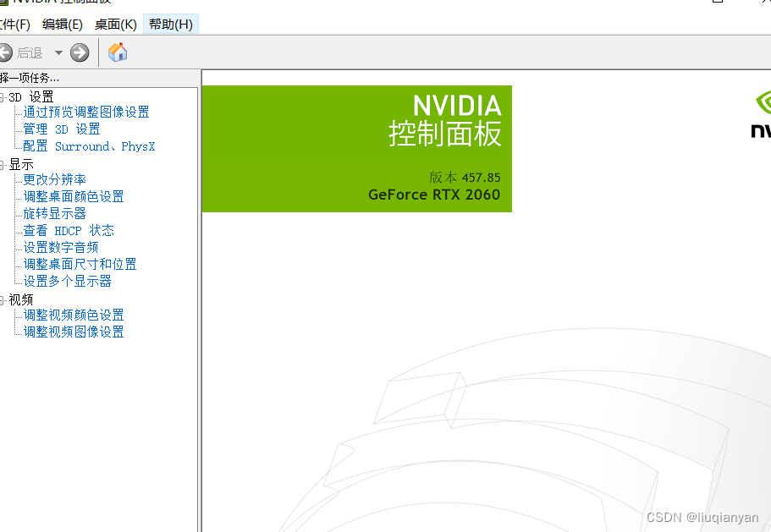
Task: Open the 帮助(H) menu
Action: (171, 24)
